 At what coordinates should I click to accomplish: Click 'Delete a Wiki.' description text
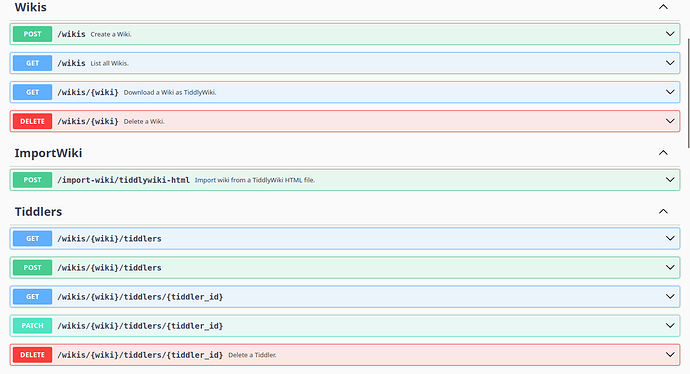tap(144, 121)
